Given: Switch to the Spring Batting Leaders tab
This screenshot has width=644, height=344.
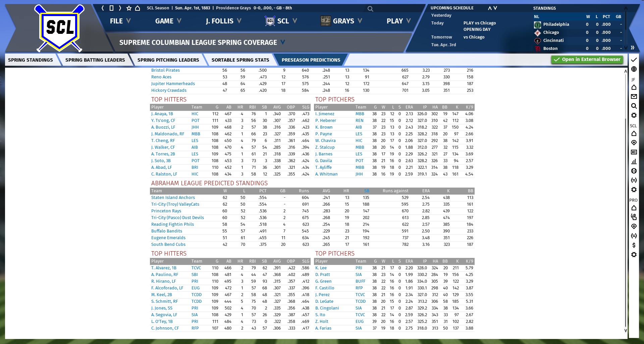Looking at the screenshot, I should tap(95, 60).
